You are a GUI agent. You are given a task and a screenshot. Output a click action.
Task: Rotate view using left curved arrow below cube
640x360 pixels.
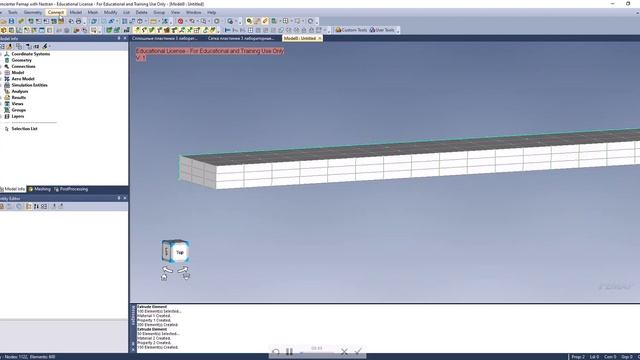click(x=167, y=269)
